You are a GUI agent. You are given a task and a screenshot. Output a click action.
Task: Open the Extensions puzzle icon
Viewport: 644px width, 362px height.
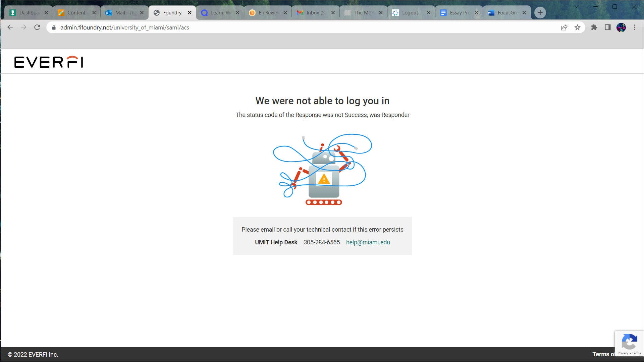594,27
